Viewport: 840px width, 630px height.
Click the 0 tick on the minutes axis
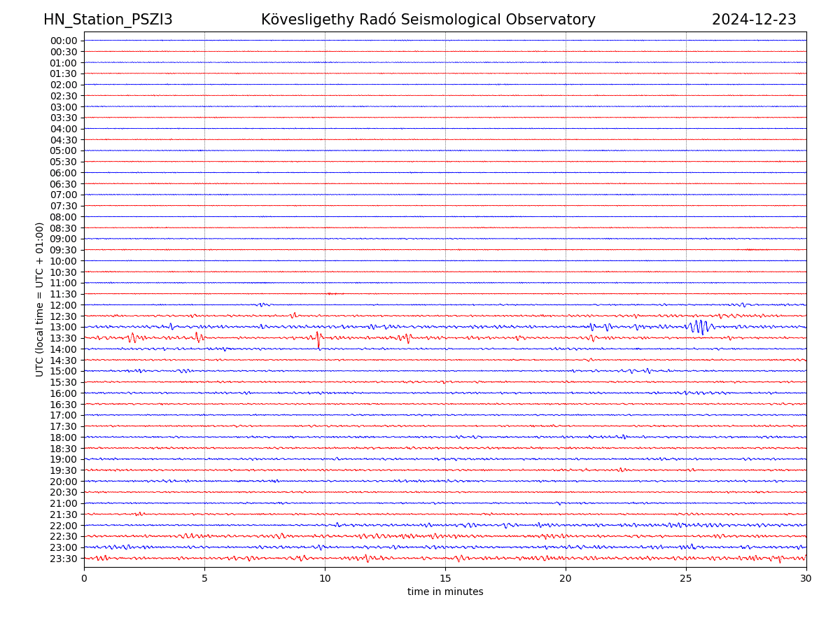tap(84, 578)
